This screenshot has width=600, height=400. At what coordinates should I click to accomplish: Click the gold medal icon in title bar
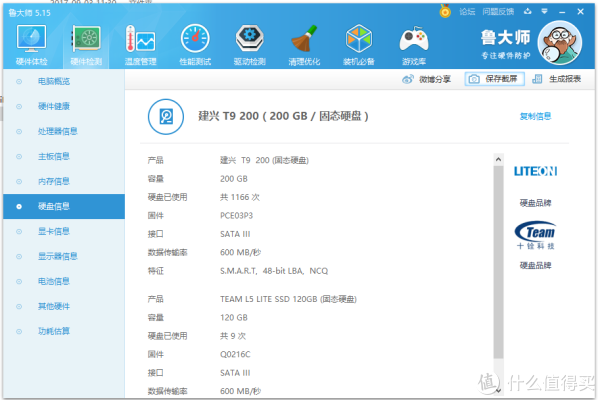click(x=445, y=11)
